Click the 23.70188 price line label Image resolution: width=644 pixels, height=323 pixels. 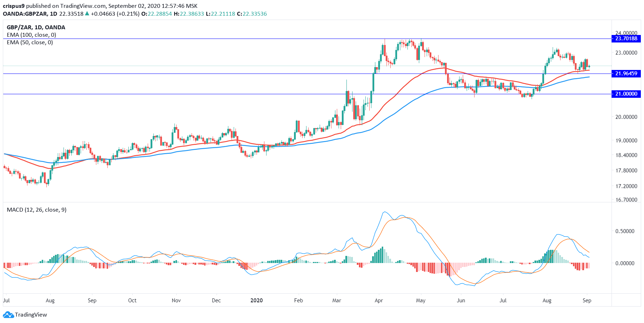click(x=626, y=39)
